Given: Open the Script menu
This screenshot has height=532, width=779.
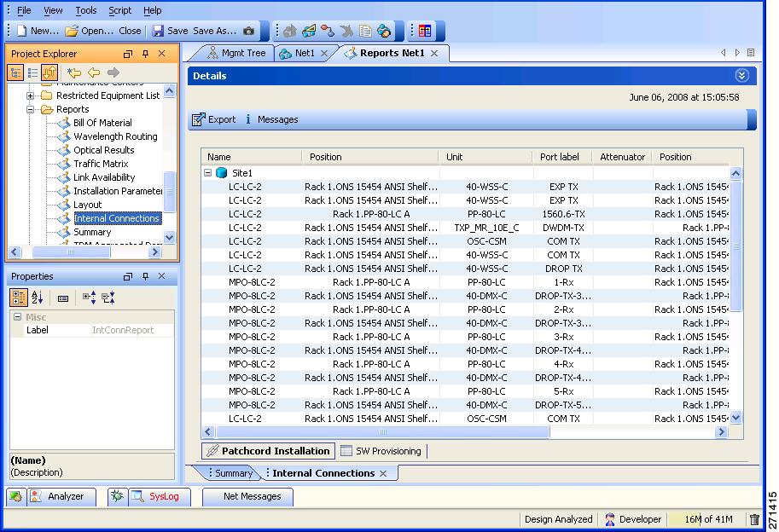Looking at the screenshot, I should pyautogui.click(x=119, y=10).
